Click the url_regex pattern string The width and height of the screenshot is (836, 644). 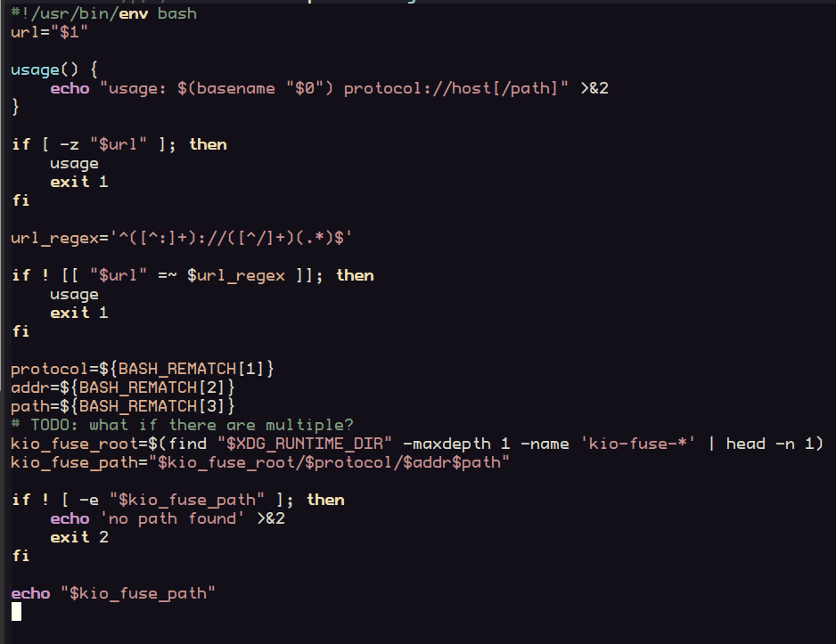click(231, 238)
